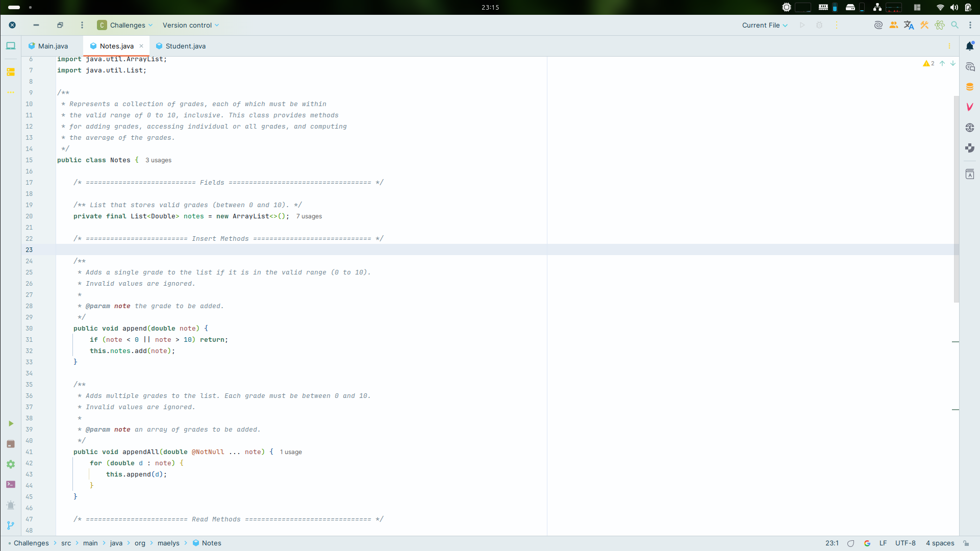Open Code With Me people icon
980x551 pixels.
coord(893,25)
